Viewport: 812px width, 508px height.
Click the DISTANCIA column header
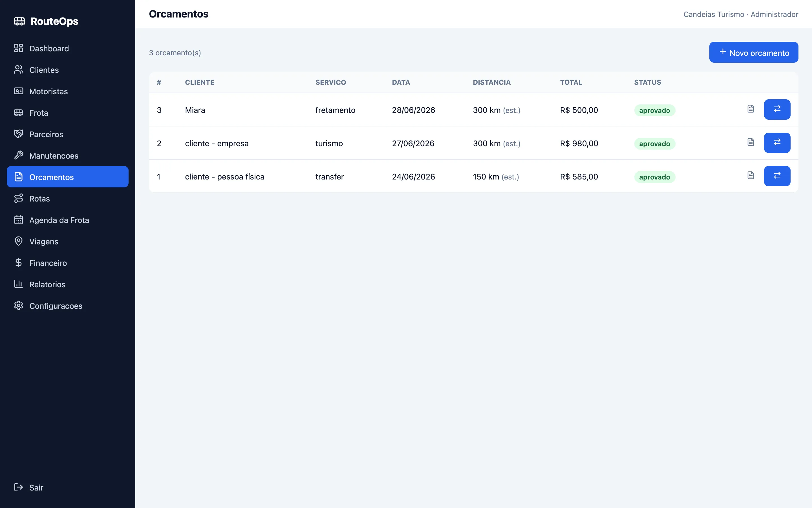click(491, 82)
